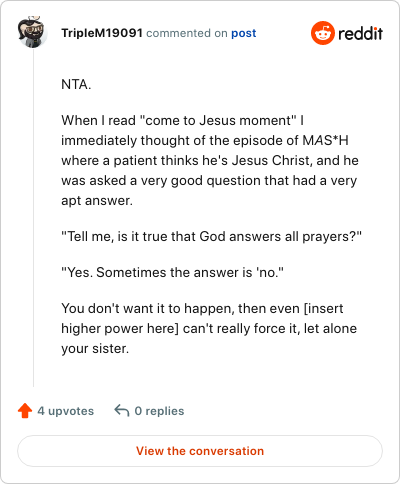Click the reply arrow icon

(122, 410)
